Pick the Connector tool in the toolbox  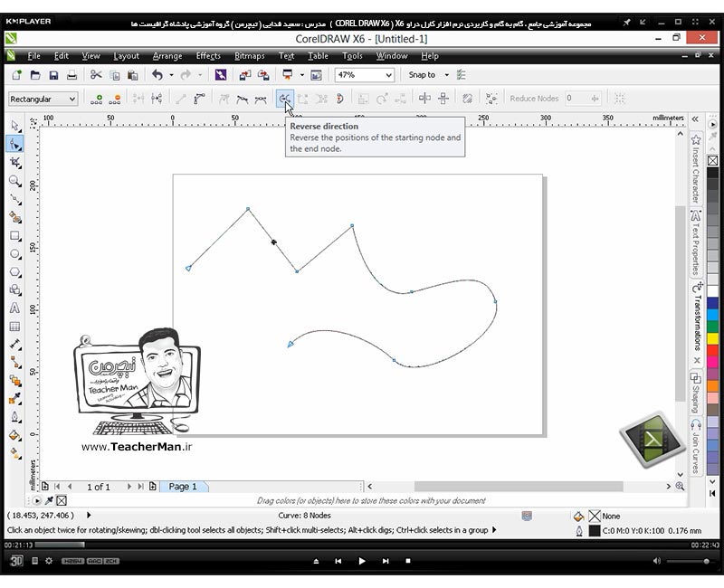14,363
